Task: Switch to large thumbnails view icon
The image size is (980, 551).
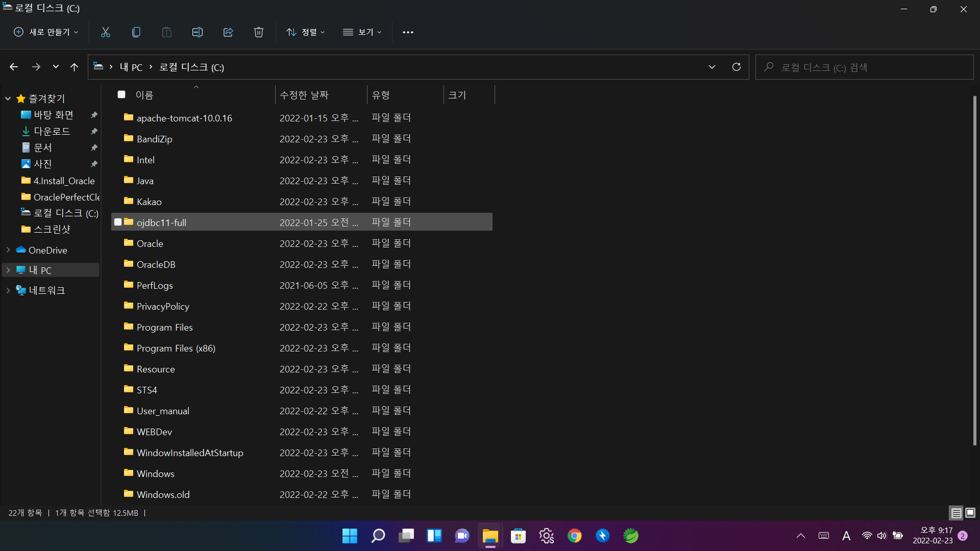Action: (970, 513)
